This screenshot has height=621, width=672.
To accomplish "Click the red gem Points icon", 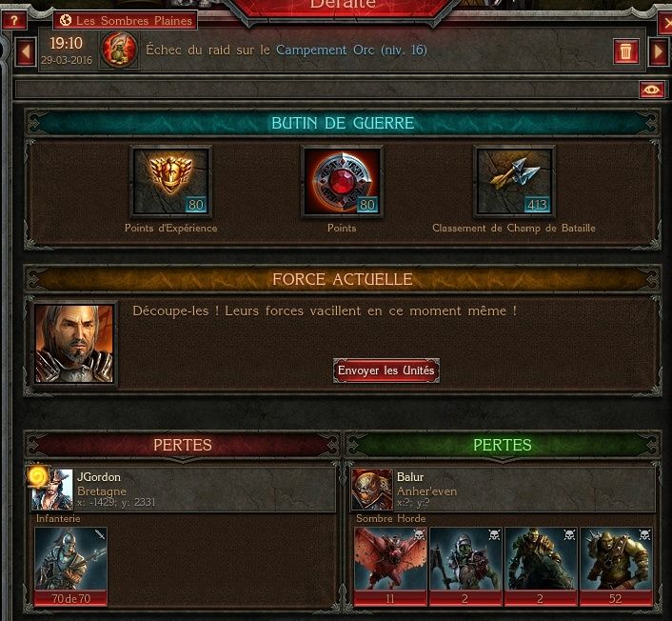I will pos(342,182).
